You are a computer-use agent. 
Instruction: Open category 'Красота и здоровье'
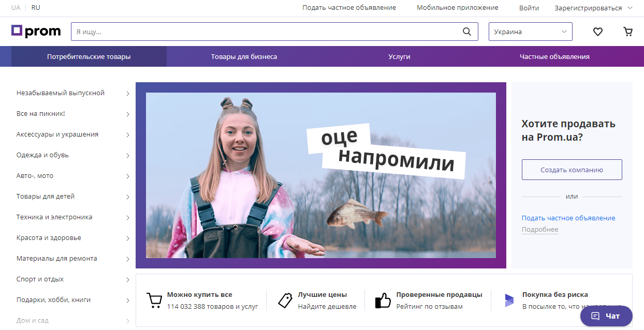(x=49, y=238)
